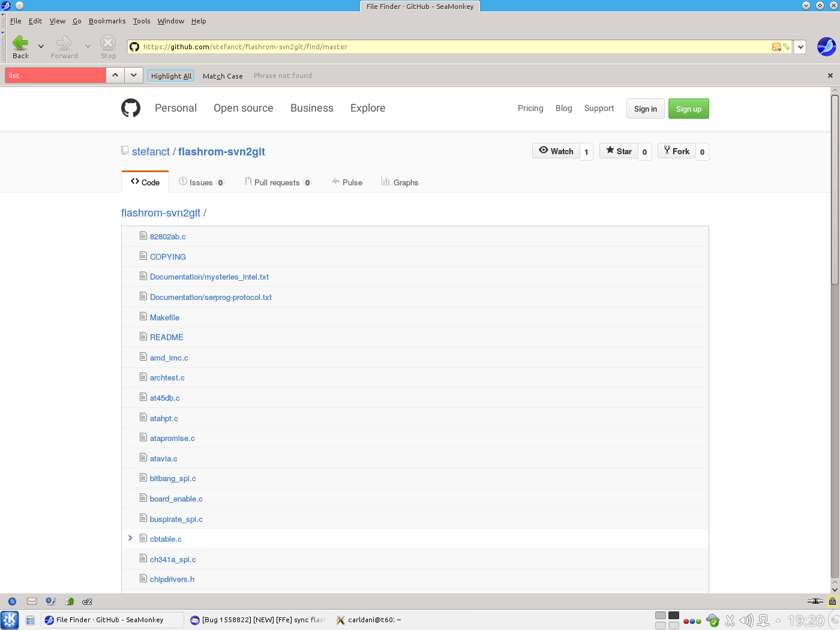
Task: Click the volume speaker tray icon
Action: (x=746, y=620)
